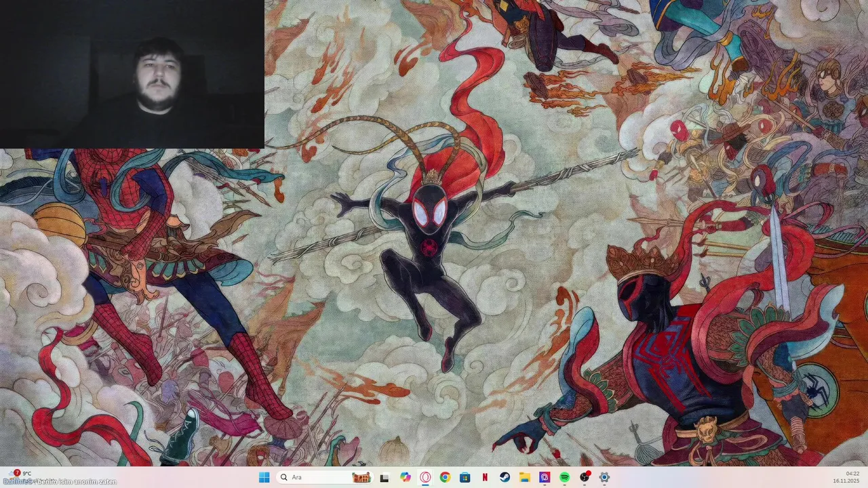Open Task View from the taskbar
This screenshot has width=868, height=488.
pos(384,477)
